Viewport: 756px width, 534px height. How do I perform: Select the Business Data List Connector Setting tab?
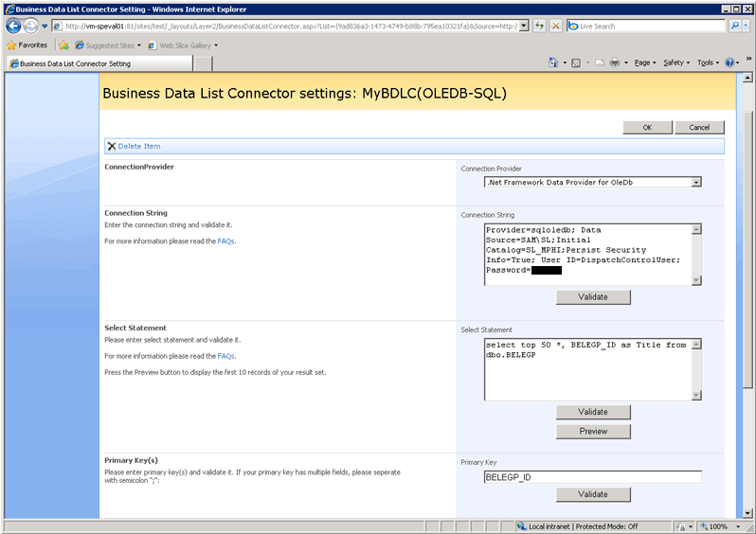(99, 63)
